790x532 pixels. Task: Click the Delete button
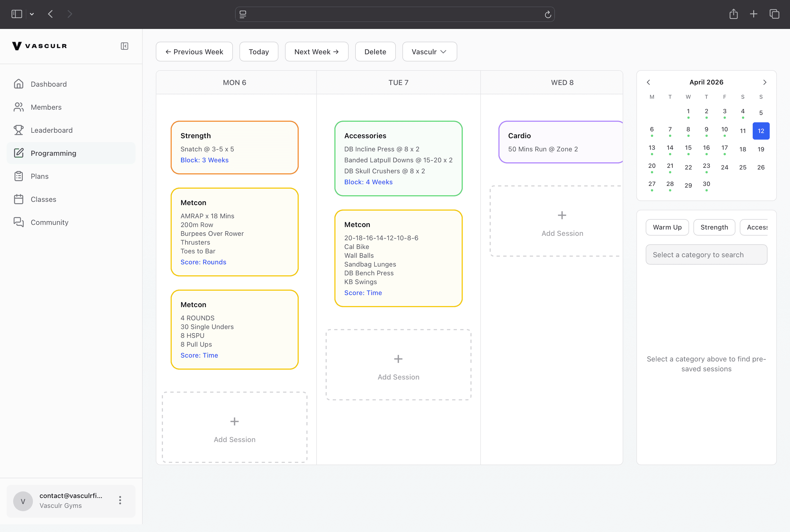click(x=375, y=52)
